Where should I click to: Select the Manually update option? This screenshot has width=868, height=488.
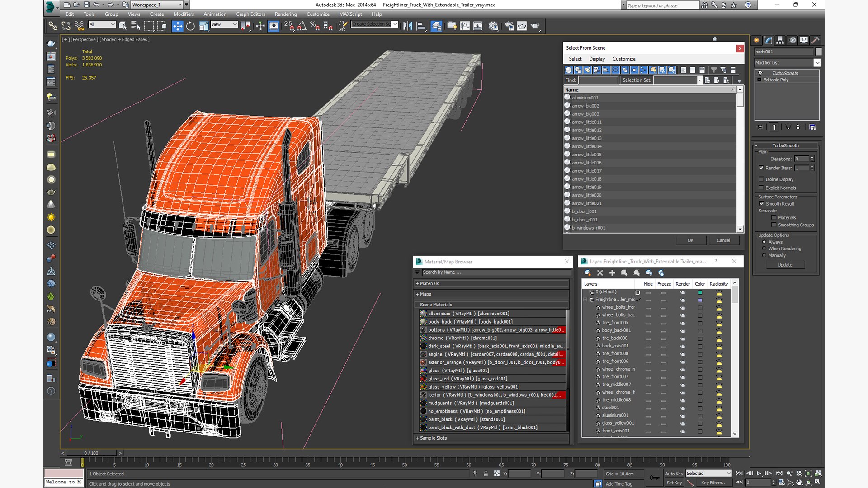[764, 256]
